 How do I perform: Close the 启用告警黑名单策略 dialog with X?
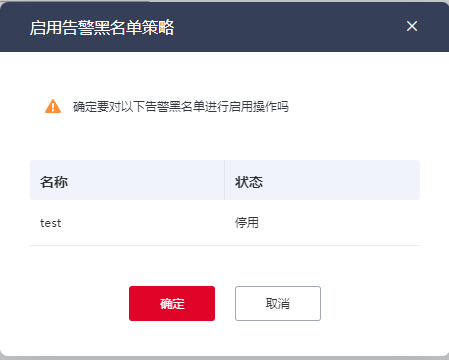tap(412, 26)
